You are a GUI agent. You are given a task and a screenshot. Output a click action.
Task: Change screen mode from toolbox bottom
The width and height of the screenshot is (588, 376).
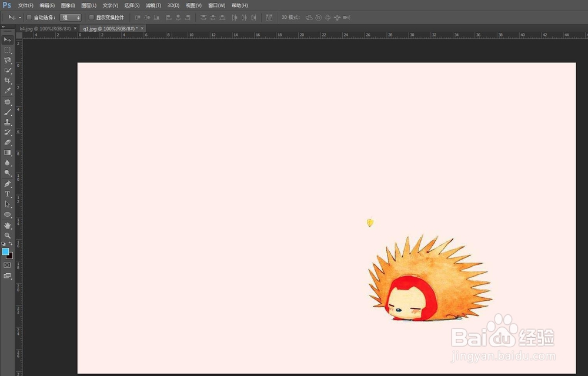point(7,276)
